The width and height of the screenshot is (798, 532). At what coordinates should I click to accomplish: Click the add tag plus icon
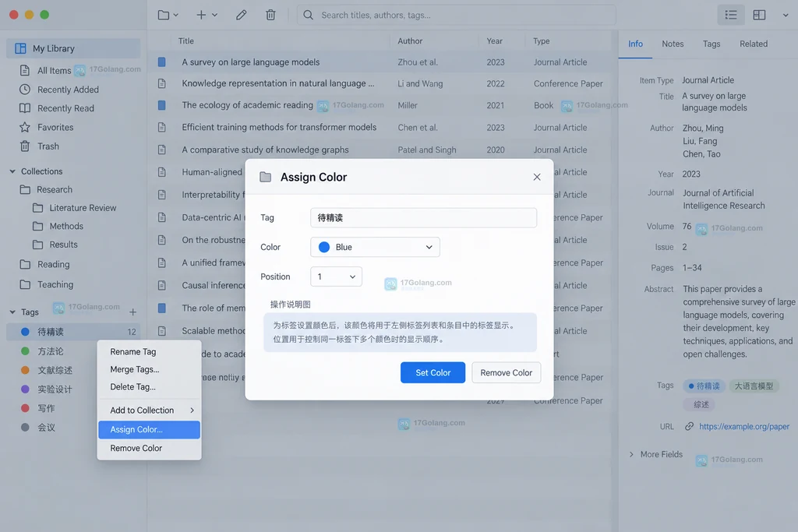(x=132, y=312)
